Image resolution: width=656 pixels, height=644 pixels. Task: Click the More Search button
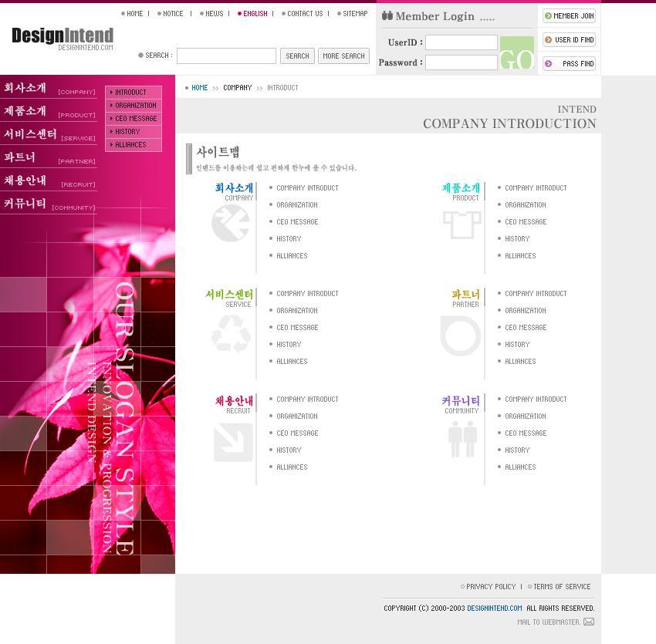343,56
